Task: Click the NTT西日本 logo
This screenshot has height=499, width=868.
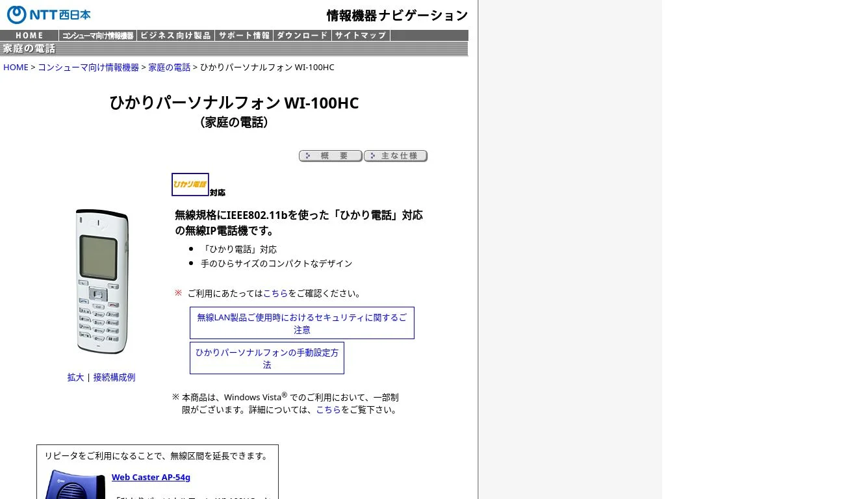Action: [x=49, y=14]
